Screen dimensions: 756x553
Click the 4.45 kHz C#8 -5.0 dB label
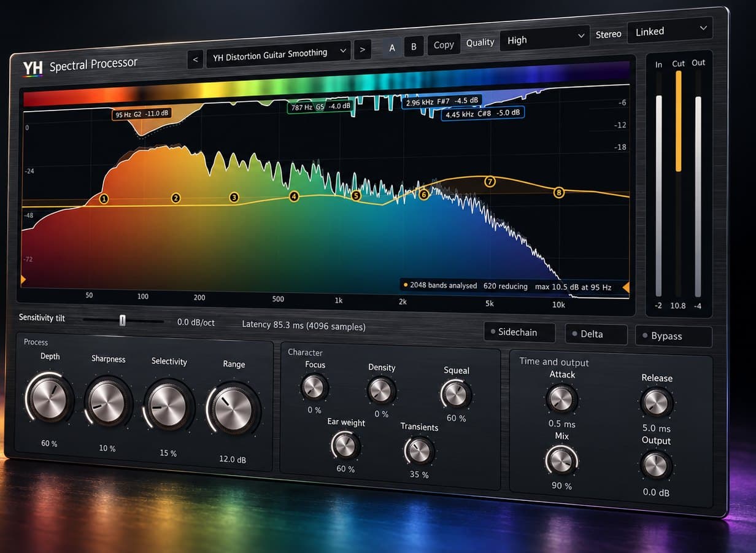(483, 114)
